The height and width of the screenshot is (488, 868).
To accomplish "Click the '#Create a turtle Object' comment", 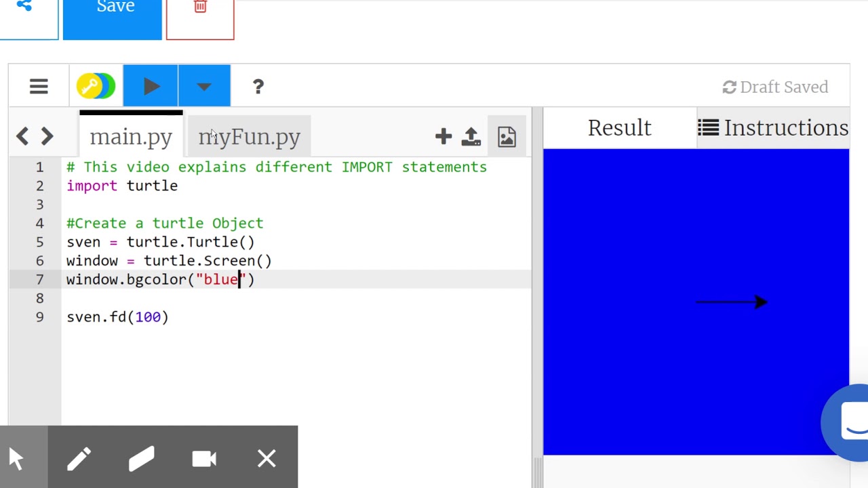I will pyautogui.click(x=165, y=223).
